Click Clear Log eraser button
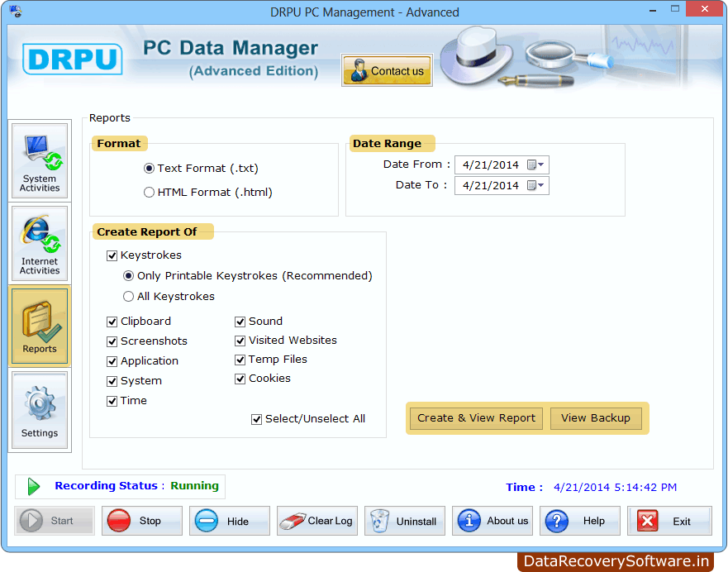The width and height of the screenshot is (728, 572). tap(317, 521)
